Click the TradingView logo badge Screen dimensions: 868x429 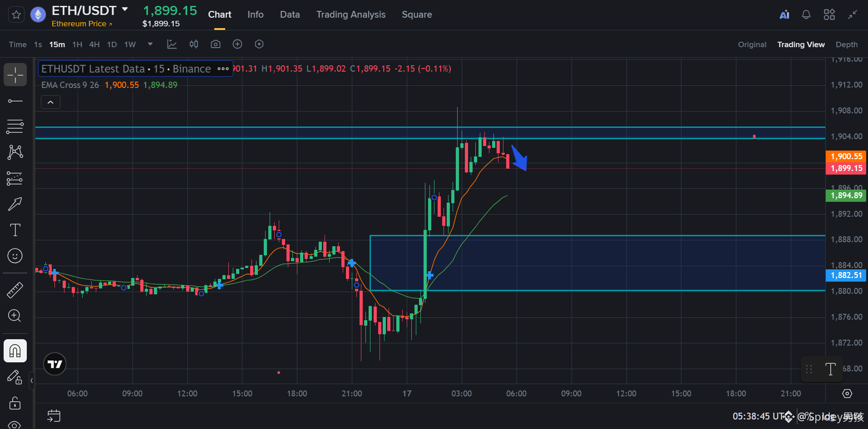(55, 364)
